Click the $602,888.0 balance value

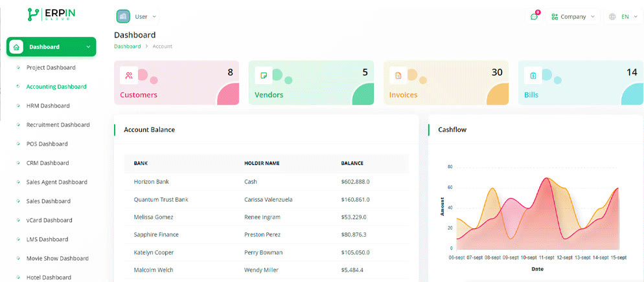coord(355,182)
